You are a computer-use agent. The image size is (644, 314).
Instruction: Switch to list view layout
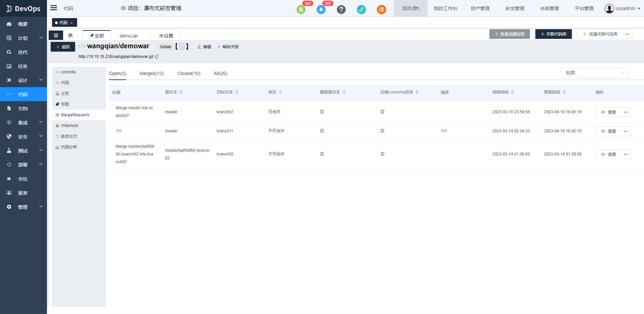tap(56, 36)
